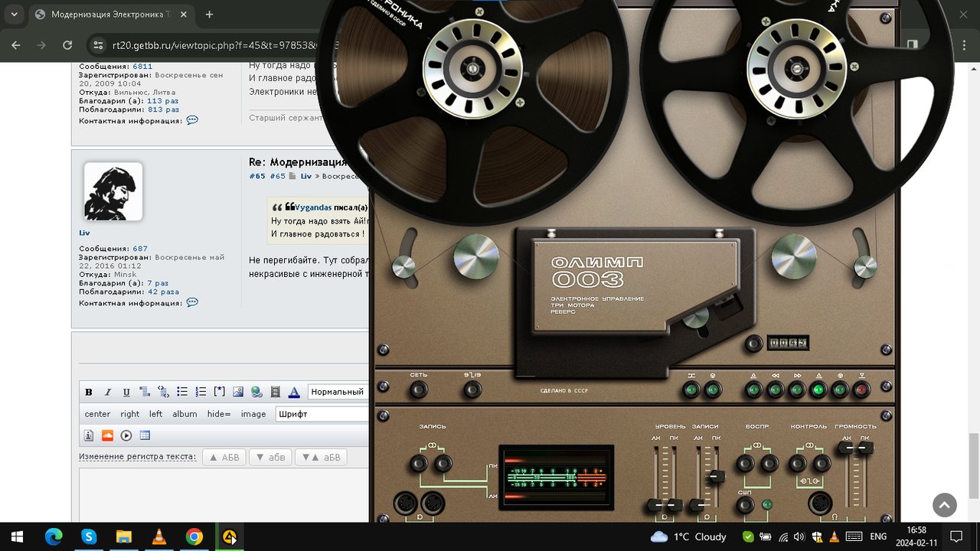This screenshot has width=980, height=551.
Task: Pick font color with the underlined A icon
Action: [x=294, y=392]
